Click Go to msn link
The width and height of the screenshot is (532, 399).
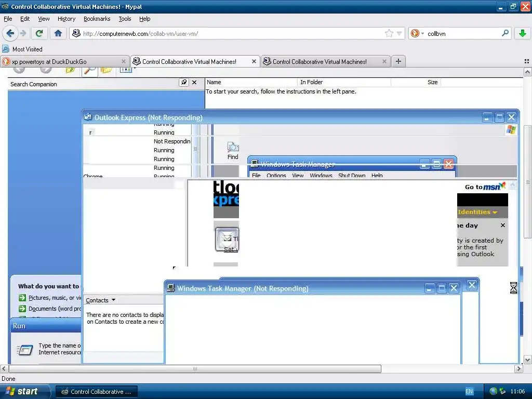pyautogui.click(x=485, y=187)
